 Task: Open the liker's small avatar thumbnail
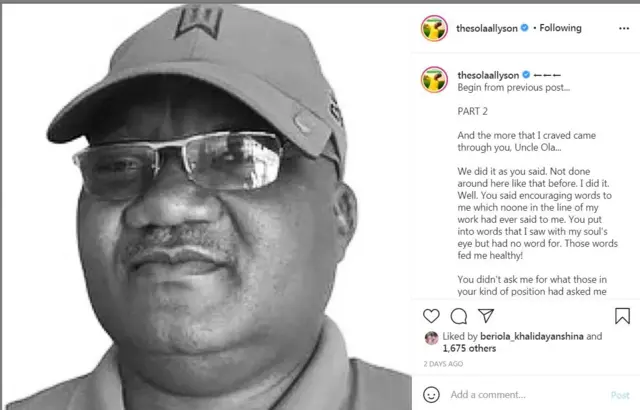point(431,338)
